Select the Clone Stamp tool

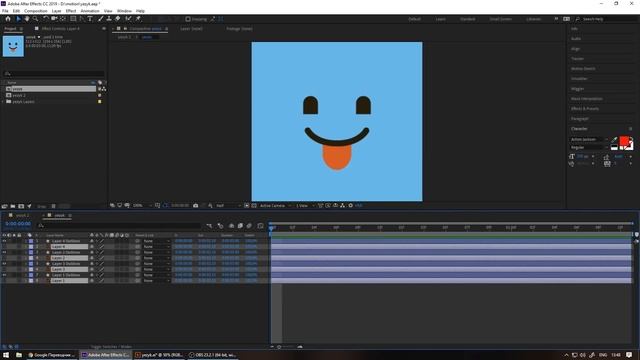[x=109, y=19]
